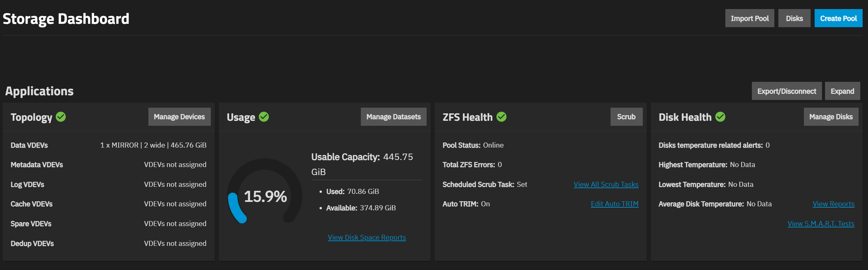Screen dimensions: 868x270
Task: Click the Manage Datasets button
Action: tap(393, 117)
